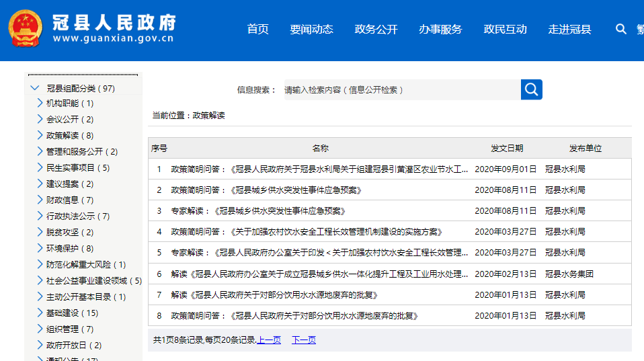Click the national emblem logo
This screenshot has height=361, width=644.
coord(25,30)
